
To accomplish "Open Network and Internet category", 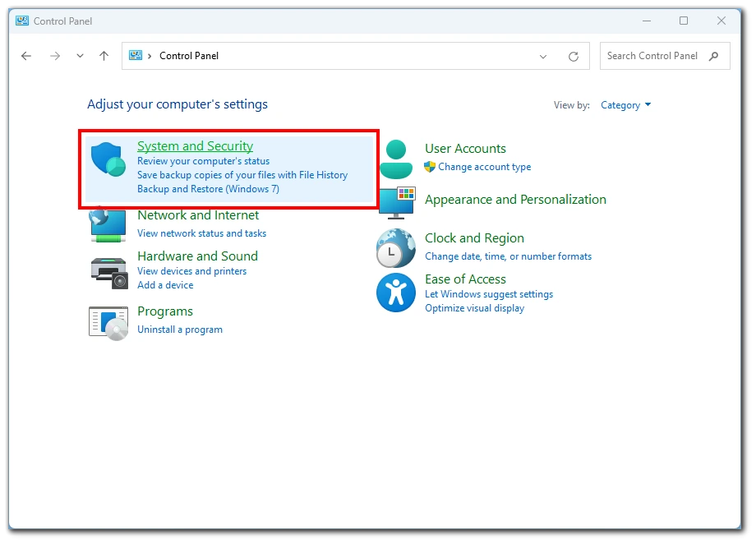I will [198, 215].
